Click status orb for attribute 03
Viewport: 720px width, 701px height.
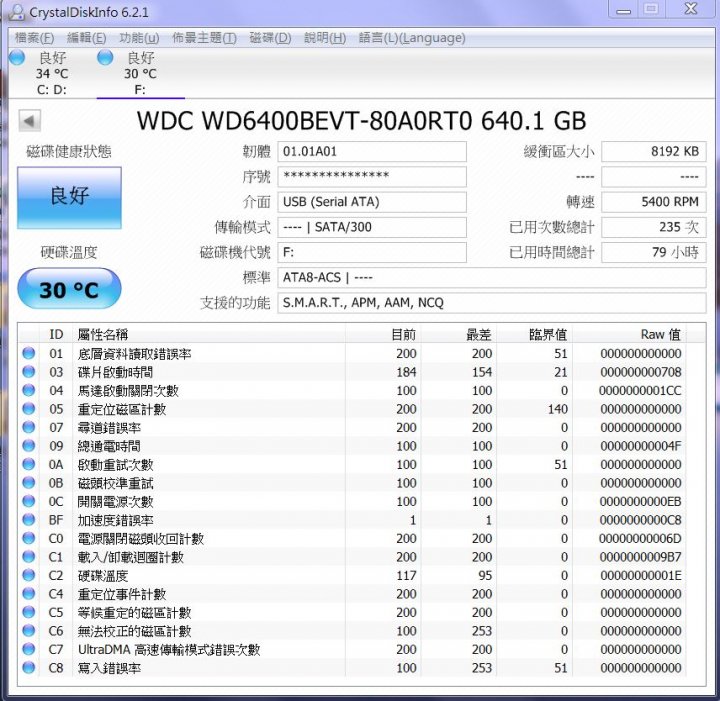(x=28, y=371)
